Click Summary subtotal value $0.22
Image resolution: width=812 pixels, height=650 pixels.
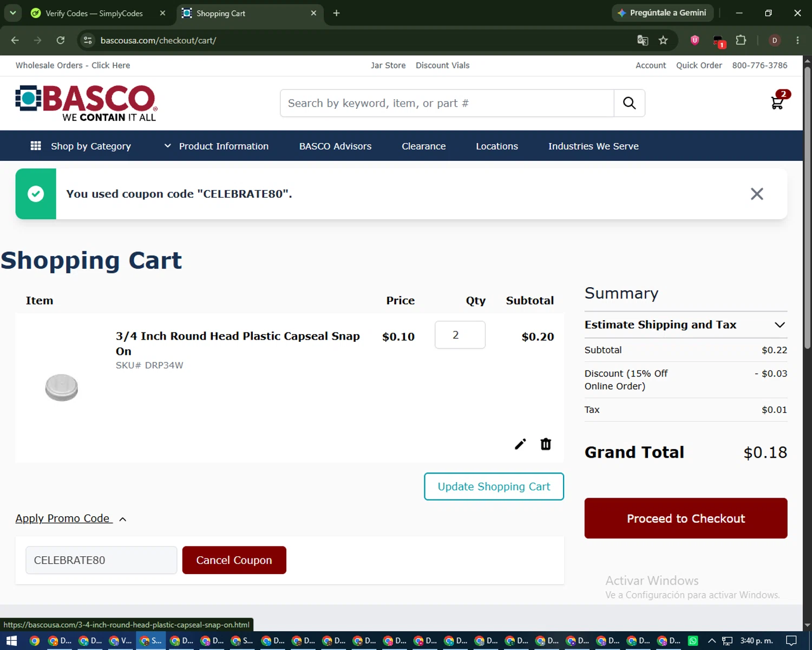tap(774, 350)
